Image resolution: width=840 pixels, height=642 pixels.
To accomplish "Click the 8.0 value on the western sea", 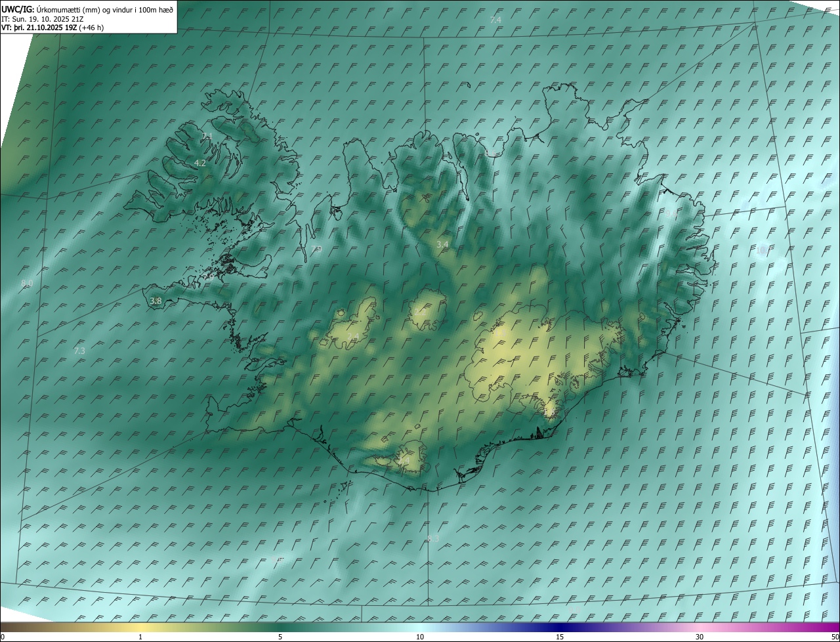I will [x=27, y=283].
